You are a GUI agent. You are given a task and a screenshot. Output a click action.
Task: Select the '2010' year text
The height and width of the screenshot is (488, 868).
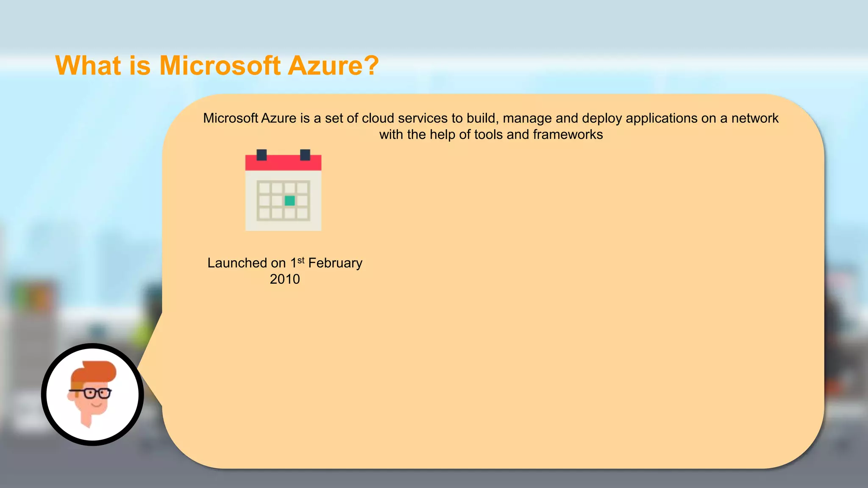click(x=285, y=279)
